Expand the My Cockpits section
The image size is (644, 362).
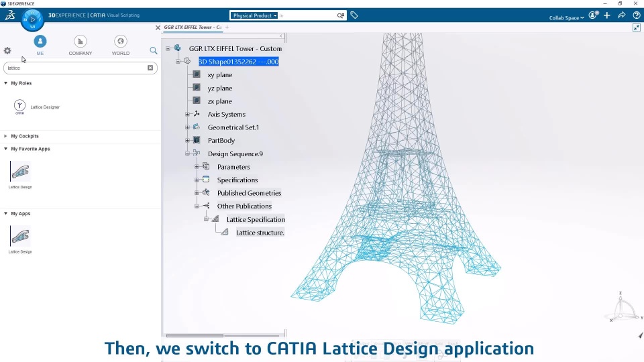pyautogui.click(x=6, y=136)
